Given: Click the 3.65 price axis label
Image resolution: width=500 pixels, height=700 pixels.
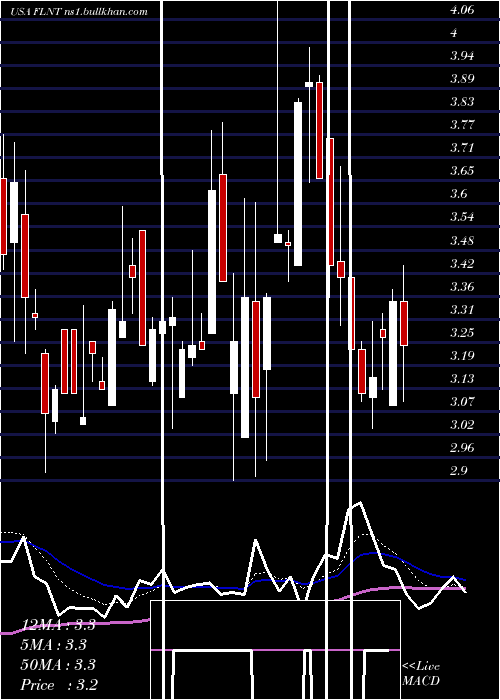Looking at the screenshot, I should click(462, 171).
